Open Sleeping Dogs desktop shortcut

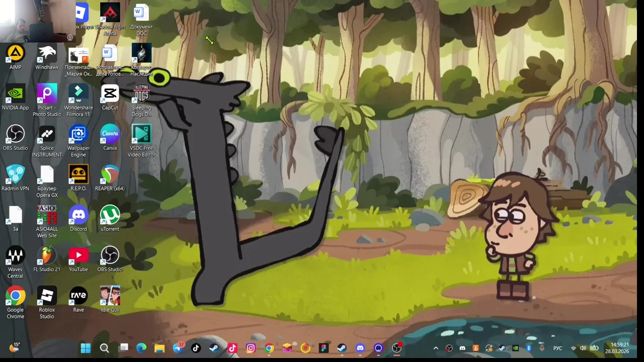point(141,101)
